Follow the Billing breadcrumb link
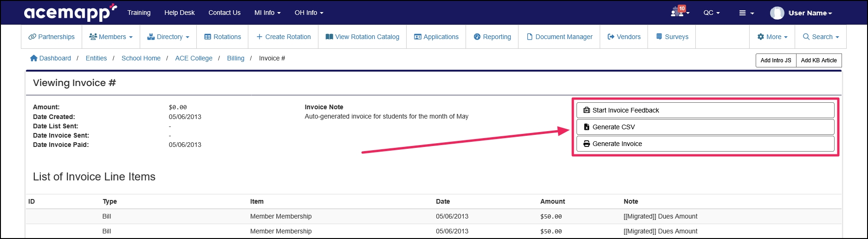 235,58
